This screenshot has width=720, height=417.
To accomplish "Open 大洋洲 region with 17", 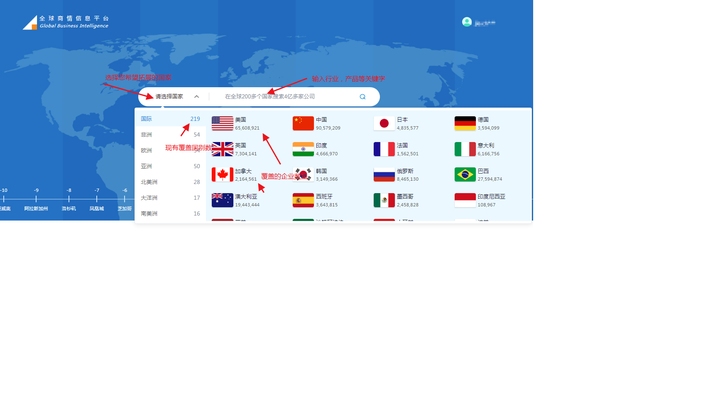I will pyautogui.click(x=170, y=197).
